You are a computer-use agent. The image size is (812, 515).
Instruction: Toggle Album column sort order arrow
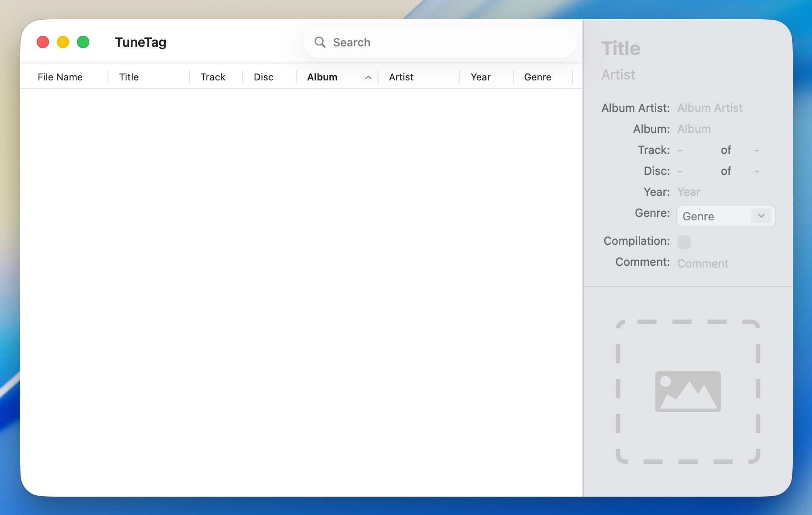[368, 77]
